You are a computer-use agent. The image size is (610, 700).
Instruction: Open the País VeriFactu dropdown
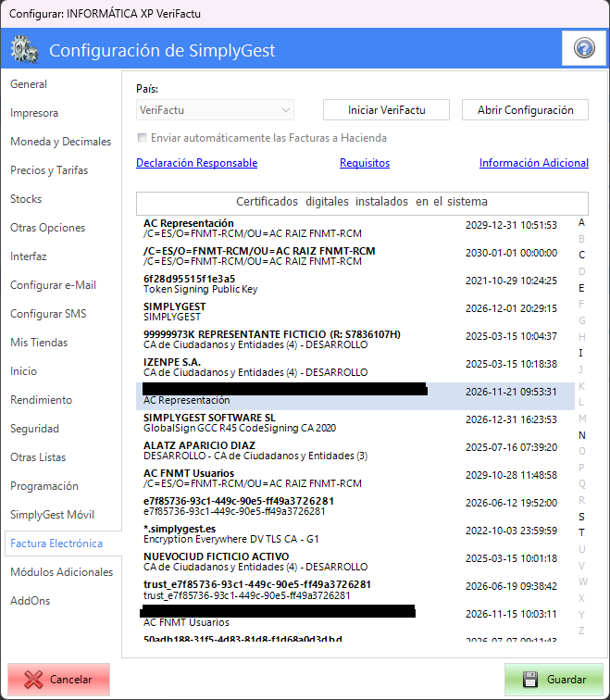(215, 110)
